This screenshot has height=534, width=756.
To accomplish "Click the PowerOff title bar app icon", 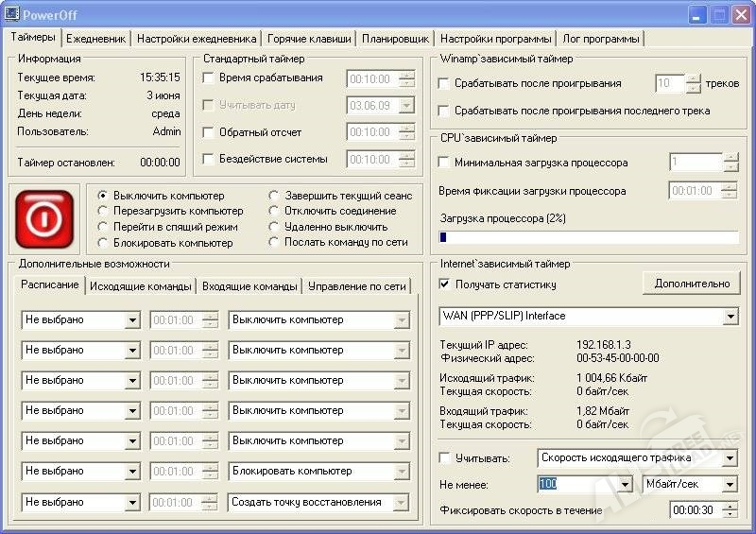I will [x=12, y=14].
